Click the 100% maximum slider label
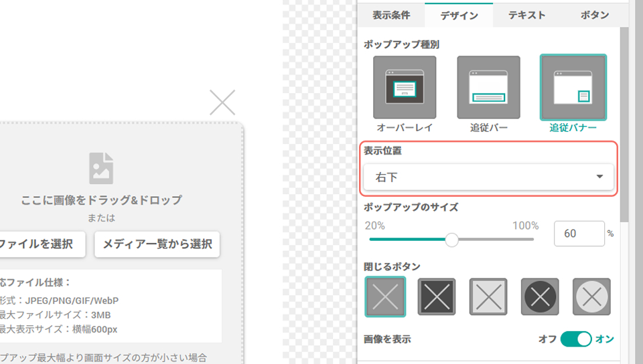Image resolution: width=643 pixels, height=364 pixels. point(525,225)
